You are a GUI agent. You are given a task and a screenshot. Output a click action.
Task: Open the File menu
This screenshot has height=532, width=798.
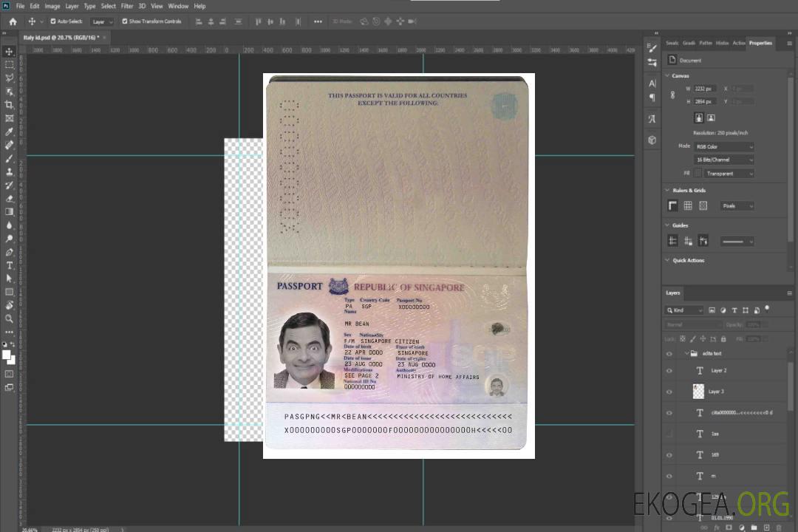(x=21, y=6)
